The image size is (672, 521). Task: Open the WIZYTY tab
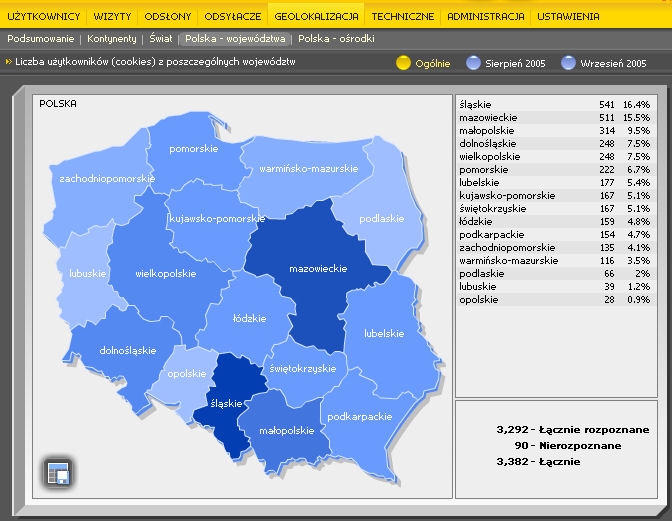[x=112, y=17]
